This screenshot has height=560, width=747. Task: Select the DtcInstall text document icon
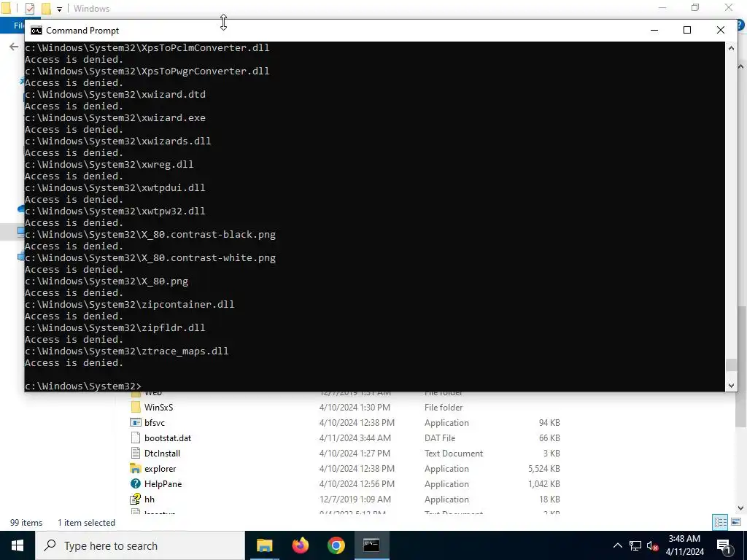click(136, 453)
